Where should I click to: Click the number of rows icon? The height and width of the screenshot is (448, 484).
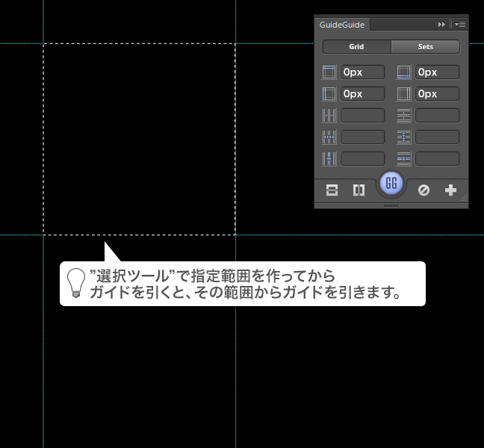[x=404, y=116]
